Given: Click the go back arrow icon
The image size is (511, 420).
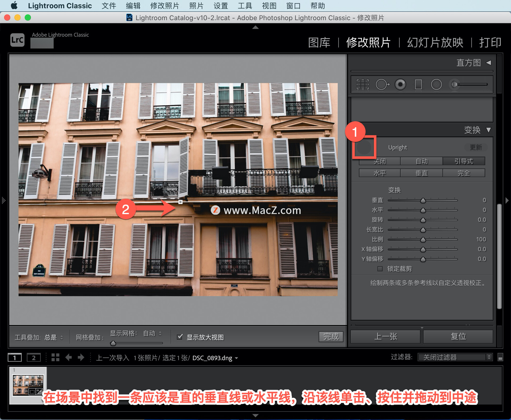Looking at the screenshot, I should tap(69, 357).
